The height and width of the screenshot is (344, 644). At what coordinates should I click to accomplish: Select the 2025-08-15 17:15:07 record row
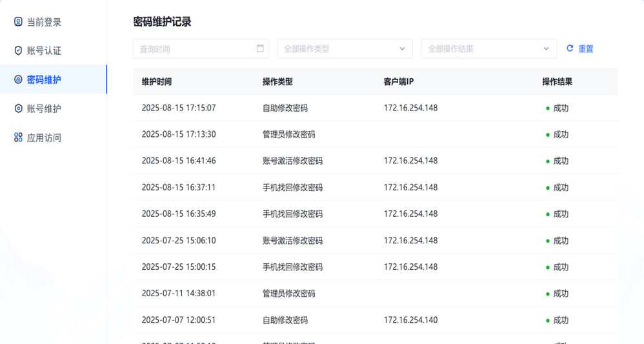[x=374, y=108]
